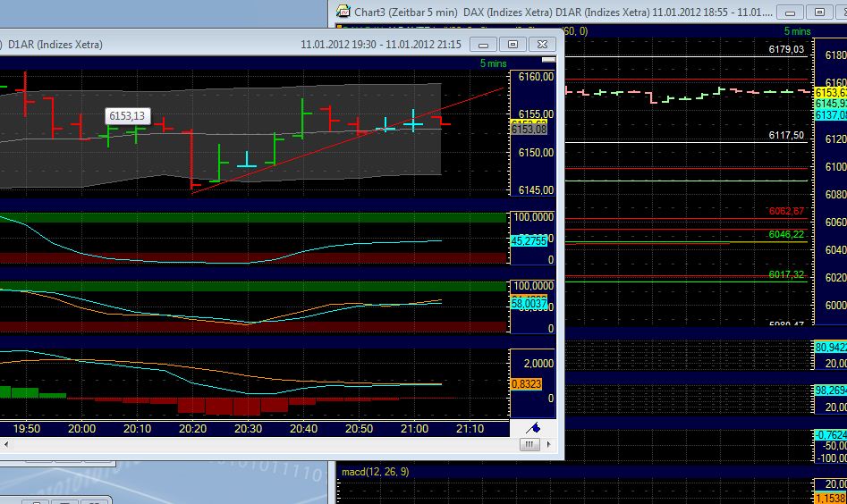Close the front D1AR chart window
The width and height of the screenshot is (847, 504).
point(540,44)
